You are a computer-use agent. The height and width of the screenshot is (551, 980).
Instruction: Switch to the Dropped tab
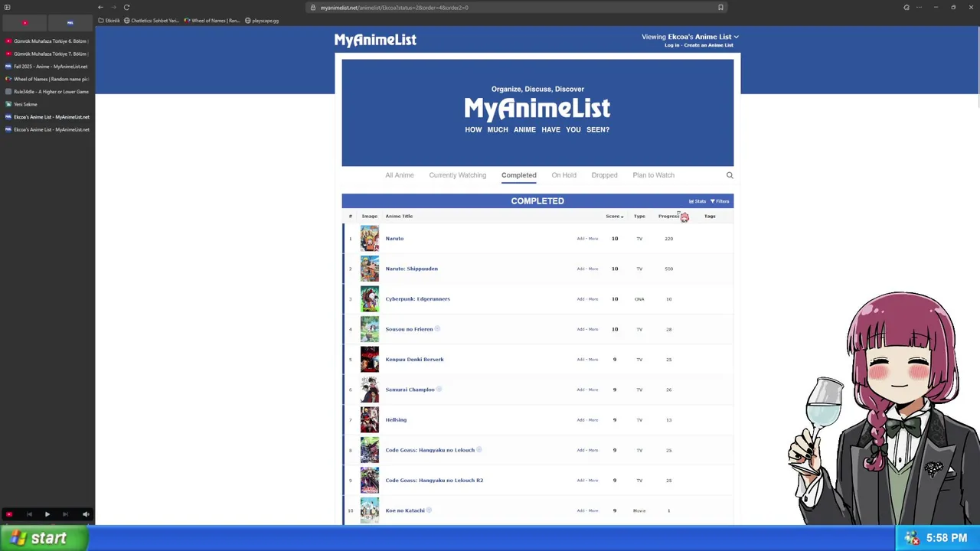[x=604, y=175]
